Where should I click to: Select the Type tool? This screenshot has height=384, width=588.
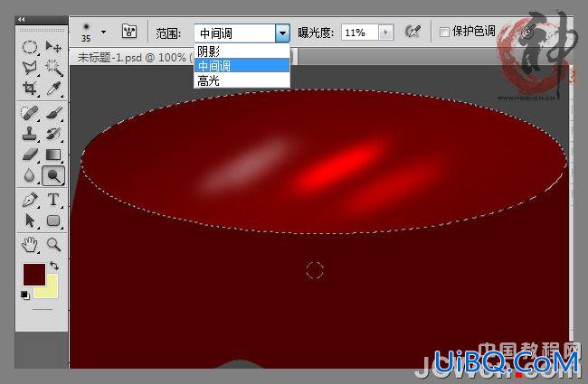[53, 200]
